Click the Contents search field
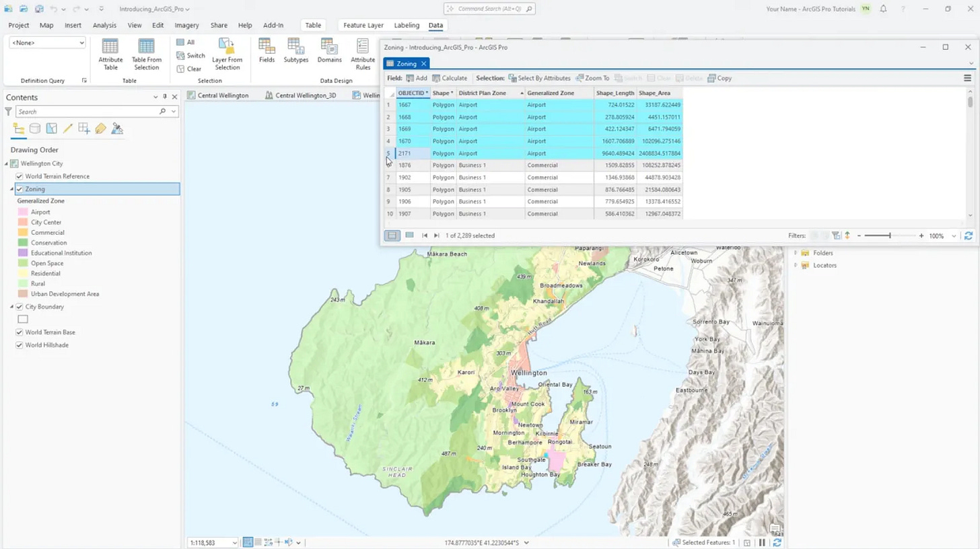The image size is (980, 549). [87, 112]
